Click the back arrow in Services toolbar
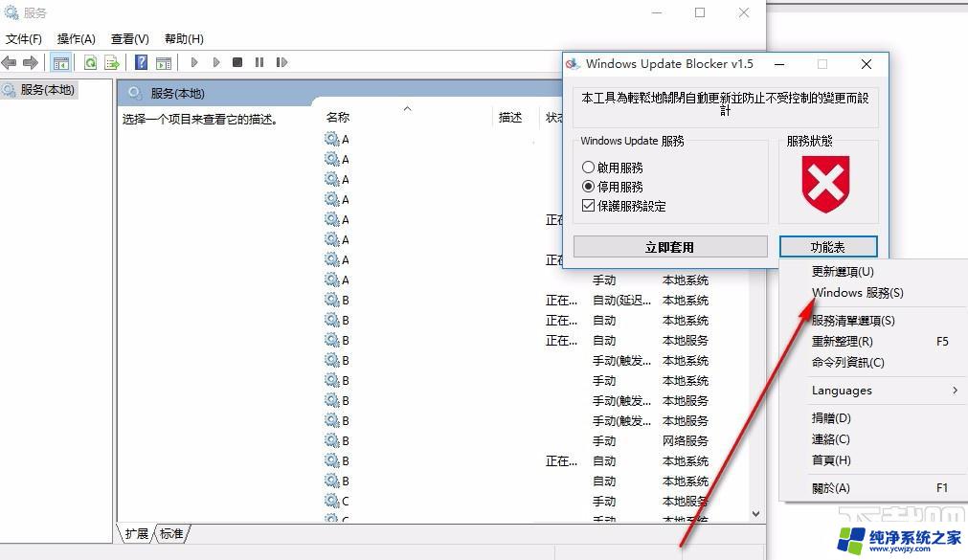Viewport: 968px width, 560px height. [x=10, y=62]
